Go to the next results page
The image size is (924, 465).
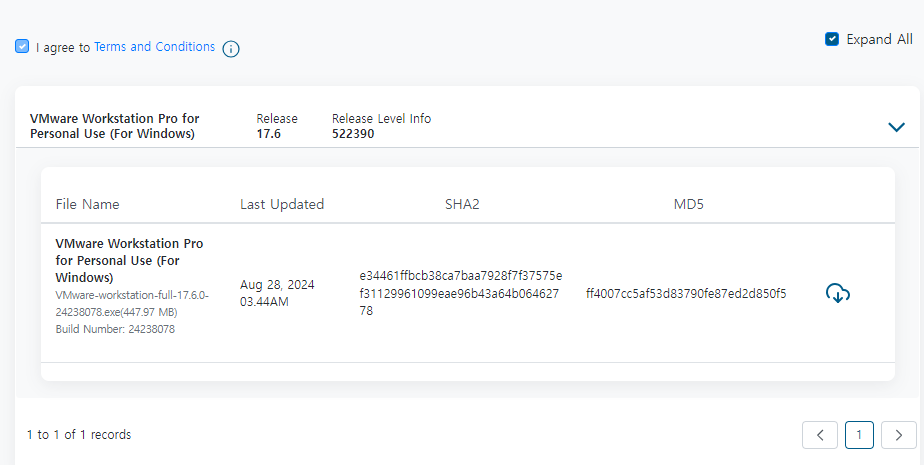point(899,435)
